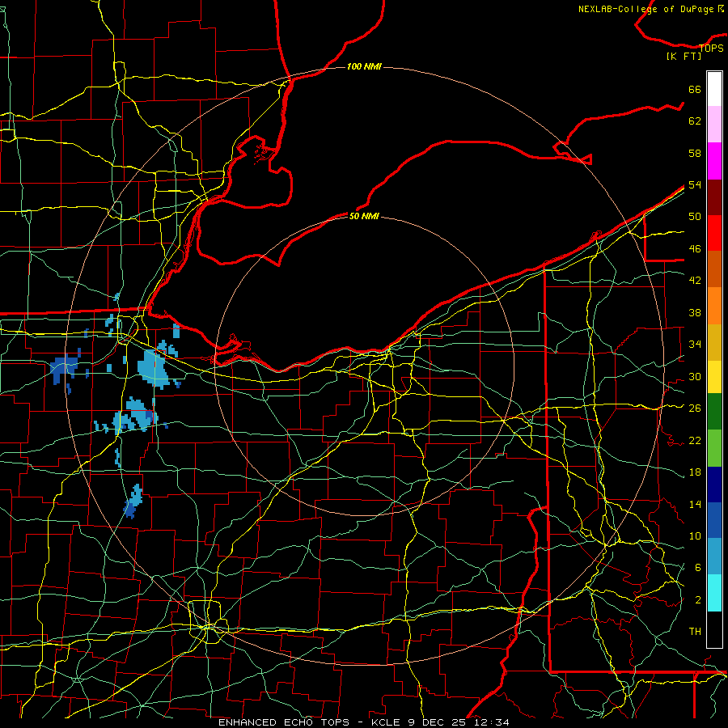This screenshot has height=728, width=728.
Task: Click the light green legend swatch
Action: (714, 448)
